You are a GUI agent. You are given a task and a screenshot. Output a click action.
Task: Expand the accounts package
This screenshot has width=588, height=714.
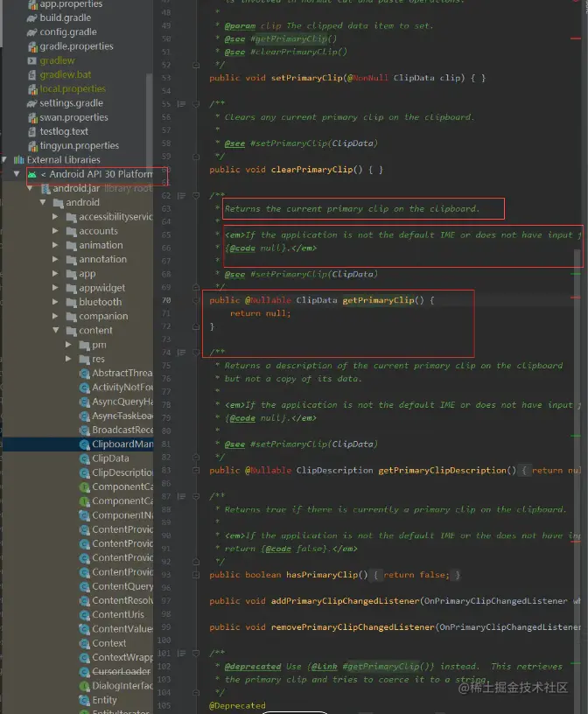point(56,231)
